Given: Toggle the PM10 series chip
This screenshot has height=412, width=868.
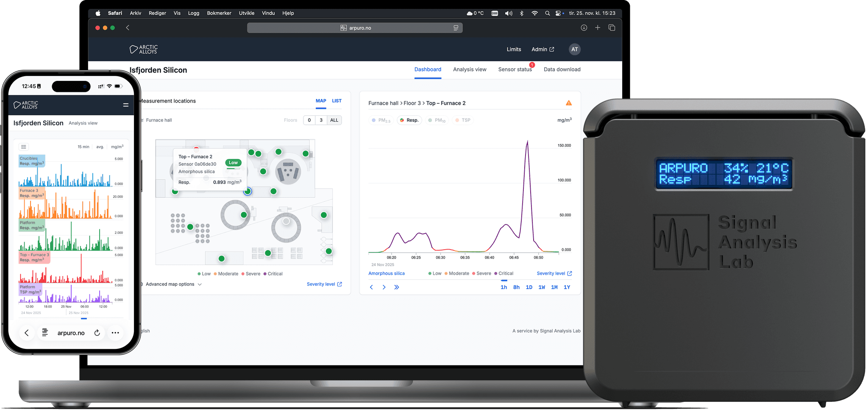Looking at the screenshot, I should [437, 120].
